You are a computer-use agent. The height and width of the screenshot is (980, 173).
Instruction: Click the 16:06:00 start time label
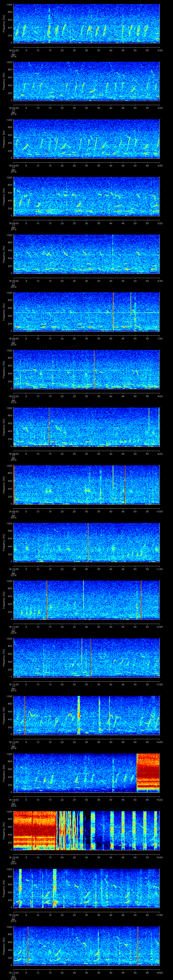pos(13,339)
